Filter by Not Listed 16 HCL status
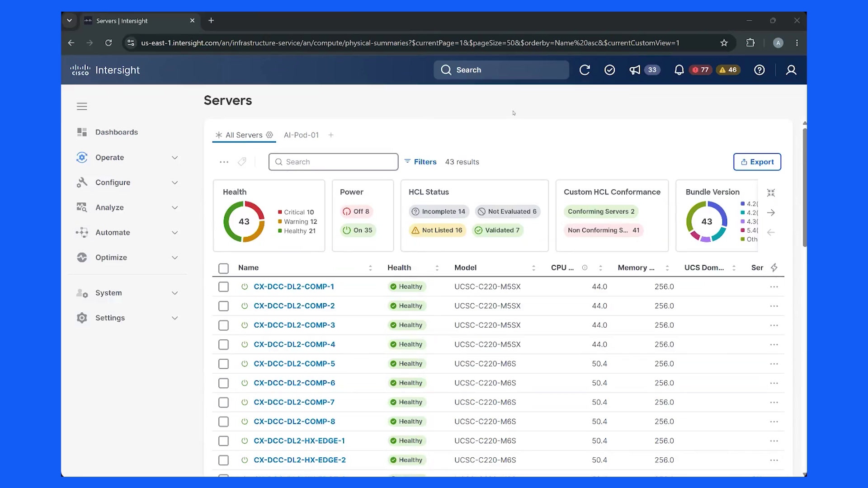Screen dimensions: 868x488 tap(437, 230)
